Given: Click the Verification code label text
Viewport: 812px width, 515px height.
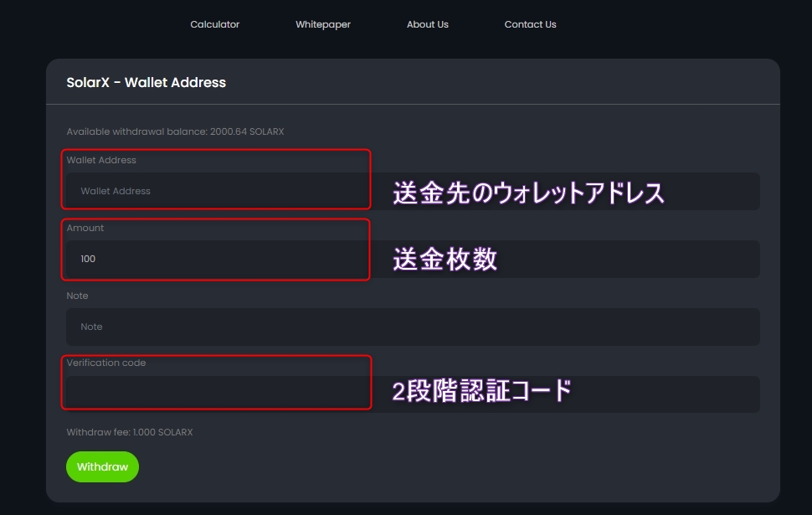Looking at the screenshot, I should pyautogui.click(x=106, y=363).
